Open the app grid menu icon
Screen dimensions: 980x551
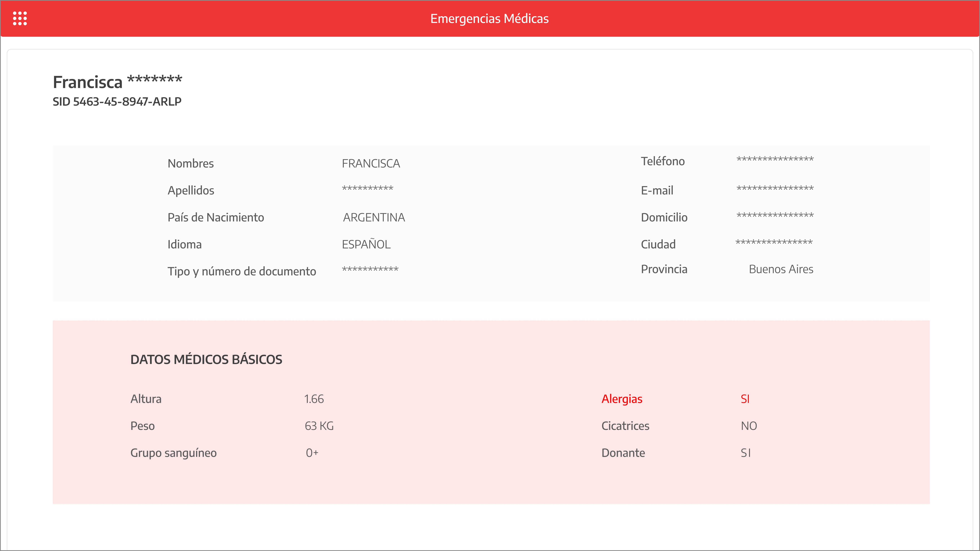tap(20, 18)
